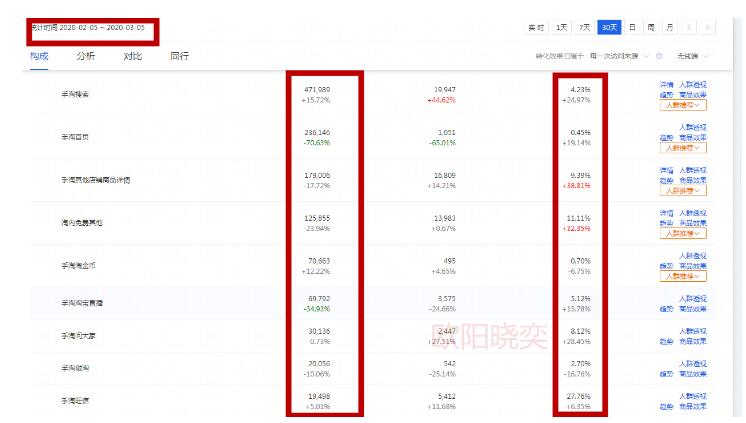The width and height of the screenshot is (746, 423).
Task: Click the help icon beside attribution dropdown
Action: pos(659,56)
